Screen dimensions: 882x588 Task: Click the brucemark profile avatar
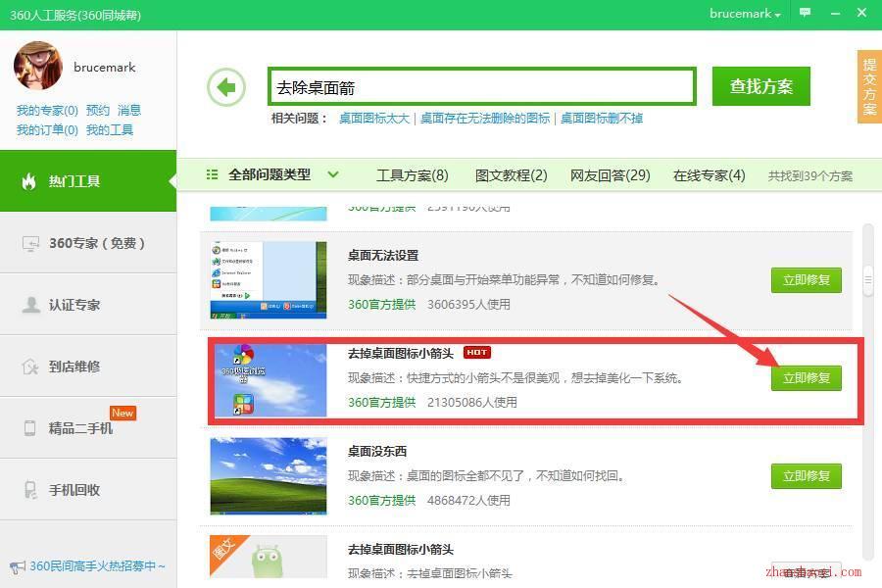(x=37, y=66)
